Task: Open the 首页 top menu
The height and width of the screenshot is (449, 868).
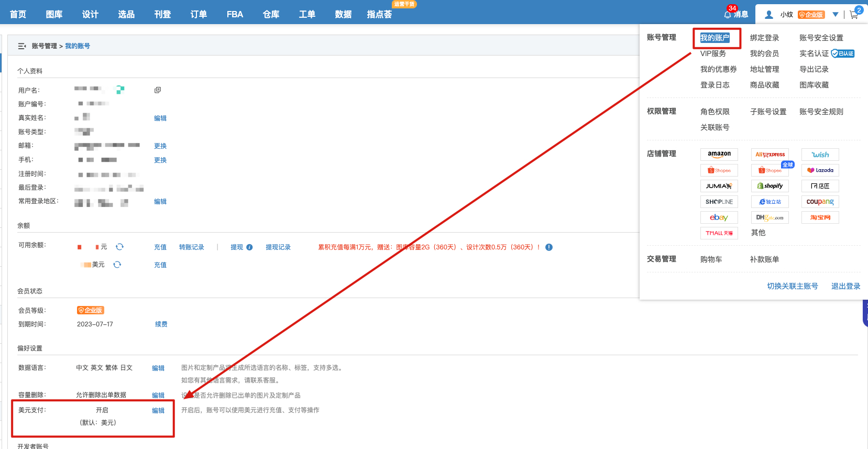Action: click(18, 14)
